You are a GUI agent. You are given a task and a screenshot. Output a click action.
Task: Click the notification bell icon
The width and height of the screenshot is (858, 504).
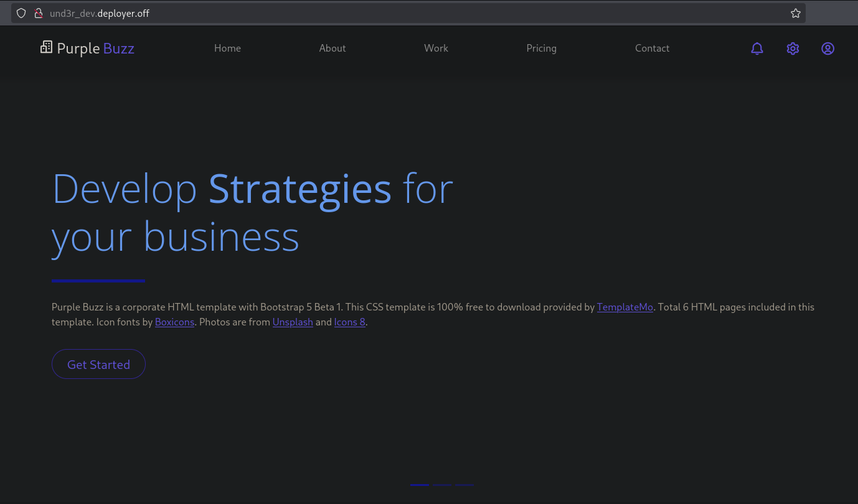click(757, 49)
